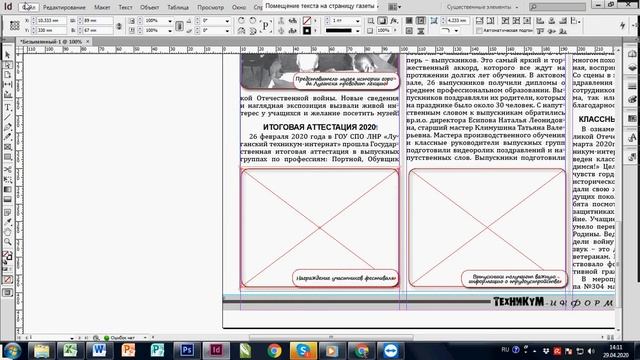640x360 pixels.
Task: Toggle jump object text wrap
Action: pyautogui.click(x=420, y=31)
